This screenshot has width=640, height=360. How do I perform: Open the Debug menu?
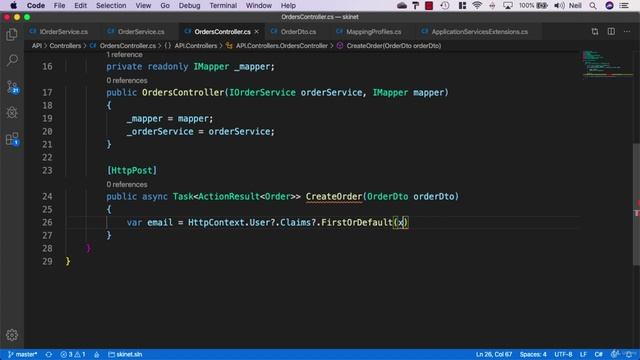tap(189, 6)
